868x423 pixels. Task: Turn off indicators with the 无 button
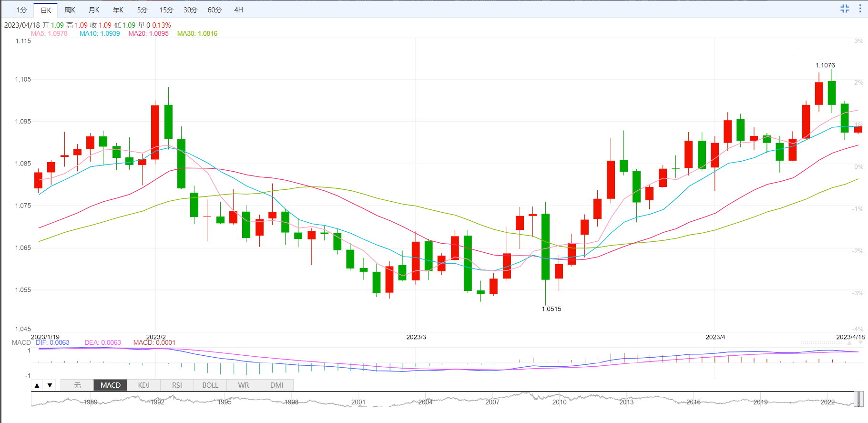(77, 385)
